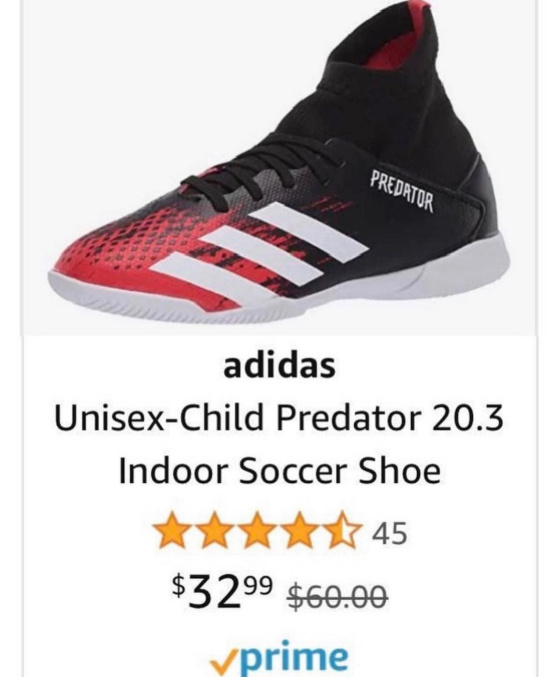Click the Indoor Soccer Shoe title line
The height and width of the screenshot is (677, 559).
click(279, 471)
